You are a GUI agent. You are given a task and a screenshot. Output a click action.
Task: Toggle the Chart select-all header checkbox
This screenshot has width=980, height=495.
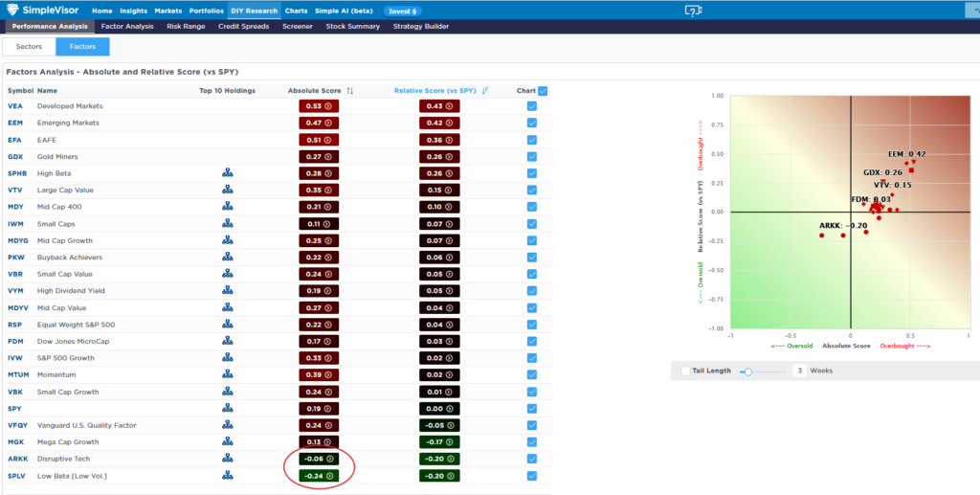(543, 91)
